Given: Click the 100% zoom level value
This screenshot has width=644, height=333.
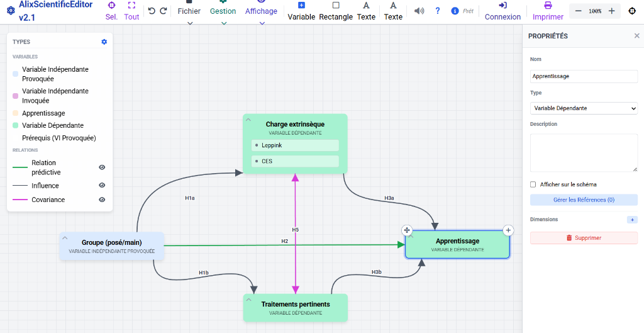Looking at the screenshot, I should coord(595,11).
